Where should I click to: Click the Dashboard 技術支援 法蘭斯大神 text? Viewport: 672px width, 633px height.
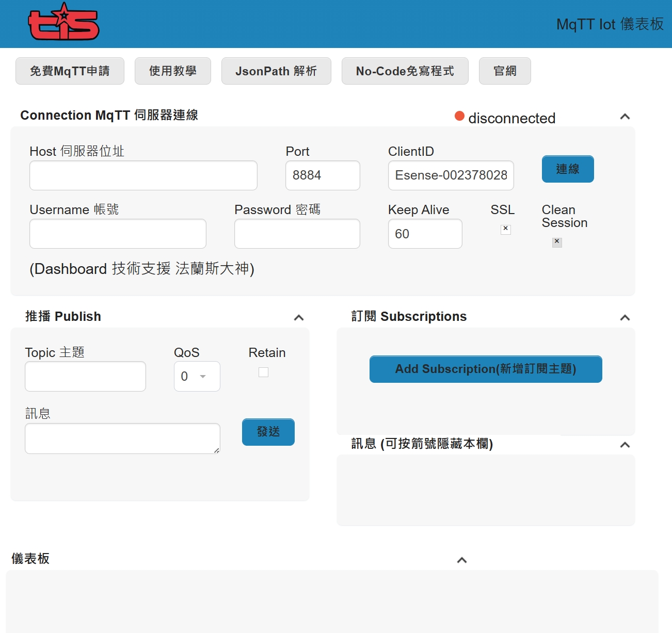point(142,269)
